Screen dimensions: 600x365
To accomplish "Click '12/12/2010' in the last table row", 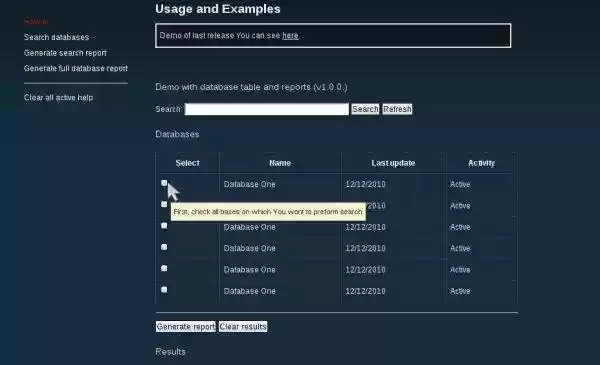I will (365, 291).
